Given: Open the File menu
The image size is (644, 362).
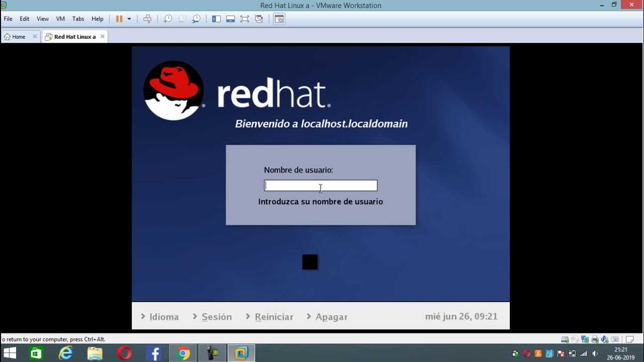Looking at the screenshot, I should [x=8, y=19].
